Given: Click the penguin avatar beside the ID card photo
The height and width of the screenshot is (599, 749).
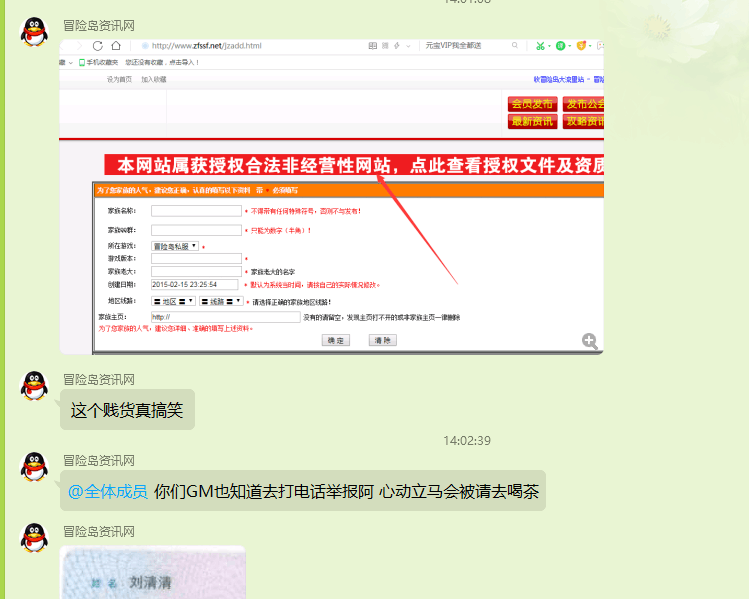Looking at the screenshot, I should 35,537.
